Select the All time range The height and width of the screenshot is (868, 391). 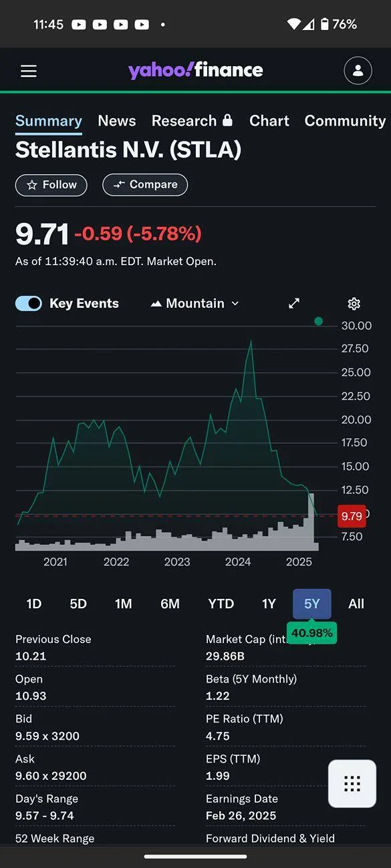point(356,604)
